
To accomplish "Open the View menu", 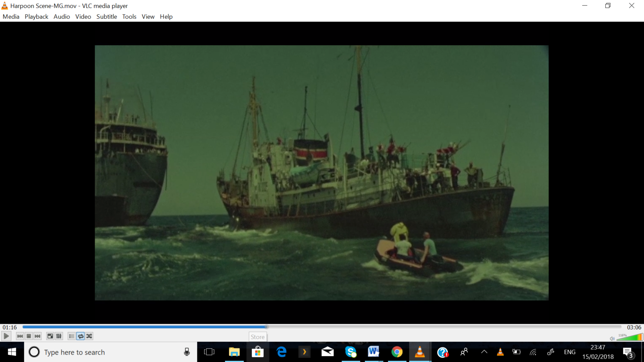I will point(148,17).
